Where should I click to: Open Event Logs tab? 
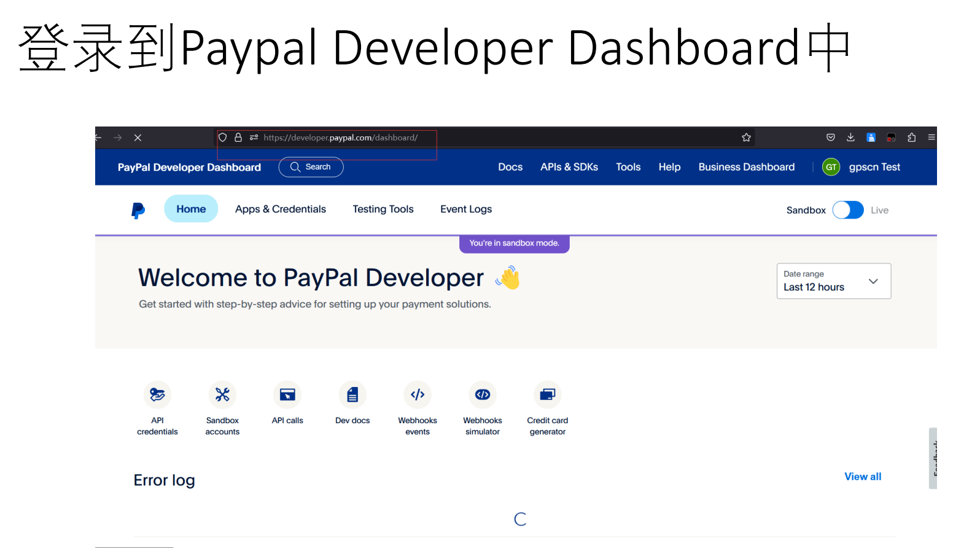[466, 209]
